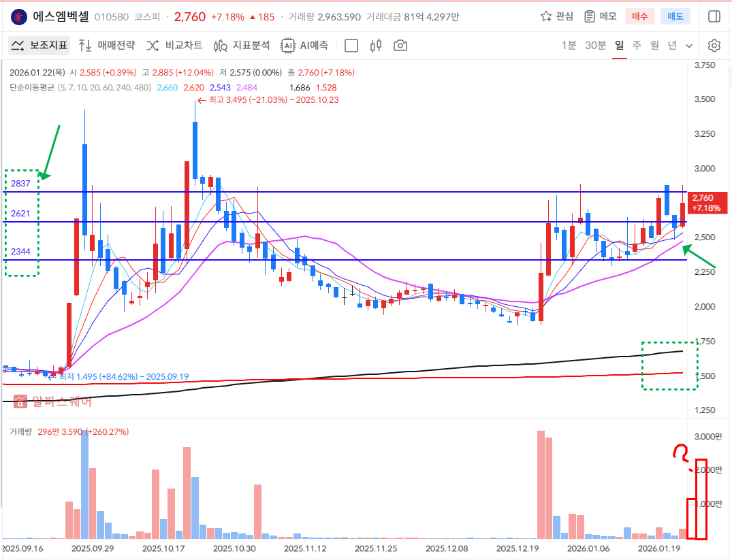Image resolution: width=732 pixels, height=560 pixels.
Task: Switch to the 30분 timeframe
Action: click(x=595, y=46)
